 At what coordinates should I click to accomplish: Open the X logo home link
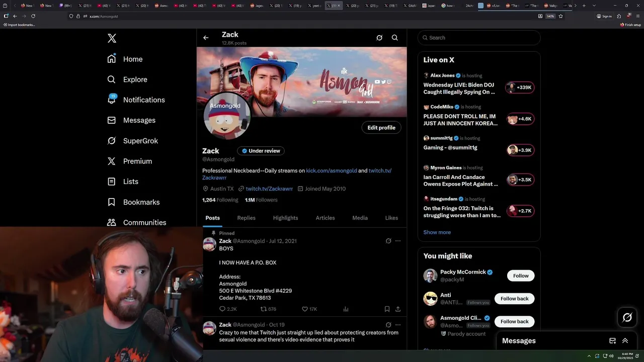pyautogui.click(x=112, y=38)
